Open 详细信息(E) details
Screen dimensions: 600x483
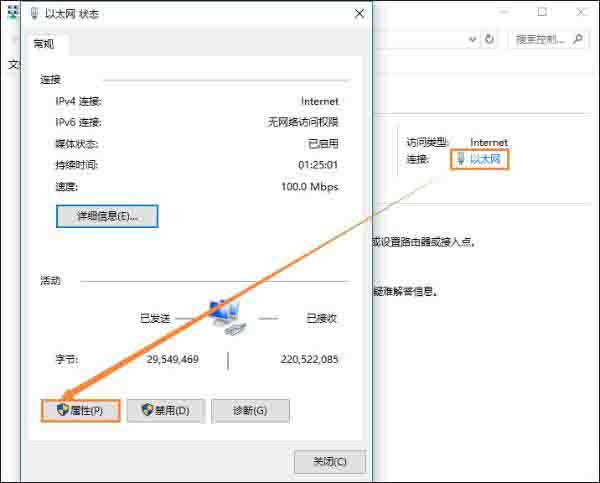coord(107,215)
